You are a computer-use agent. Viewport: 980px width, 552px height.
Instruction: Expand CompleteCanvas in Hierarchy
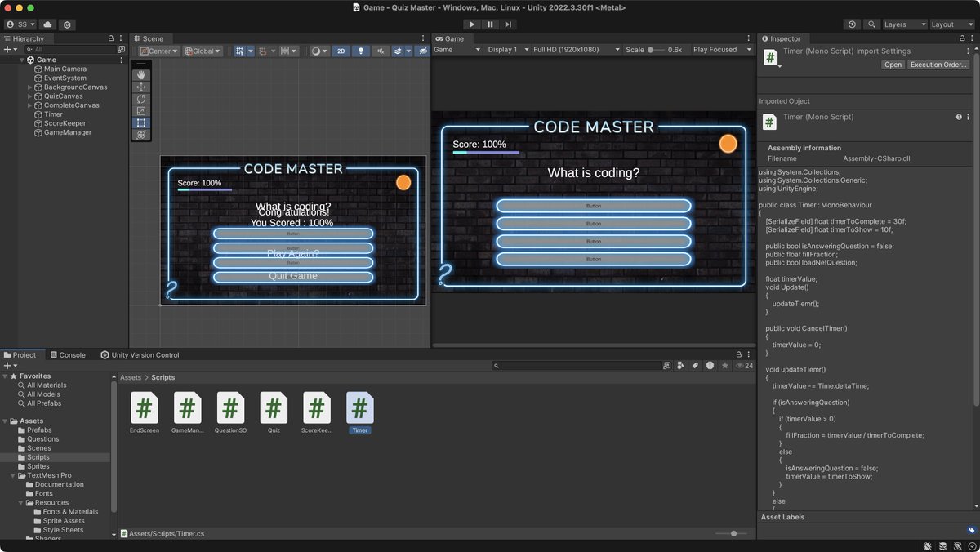[x=30, y=105]
